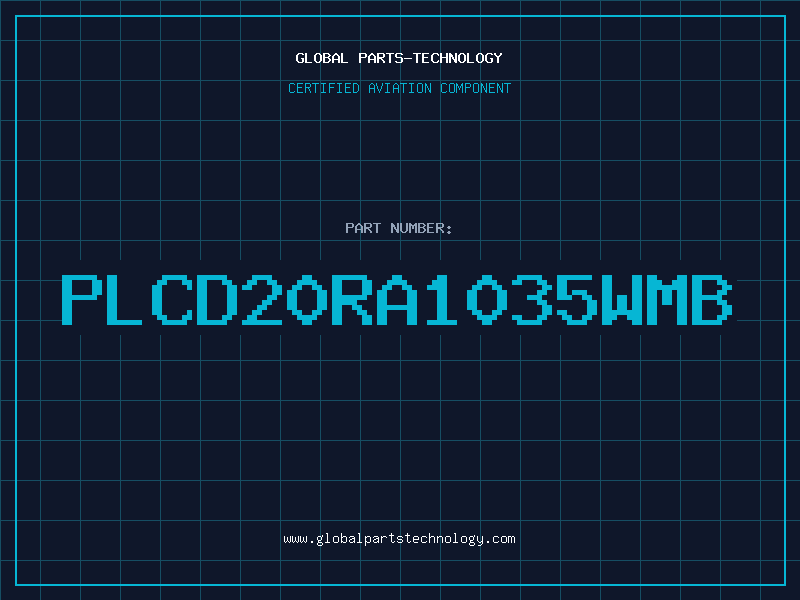The image size is (800, 600).
Task: Select the part number PLCD20RA1035WMB
Action: tap(397, 299)
